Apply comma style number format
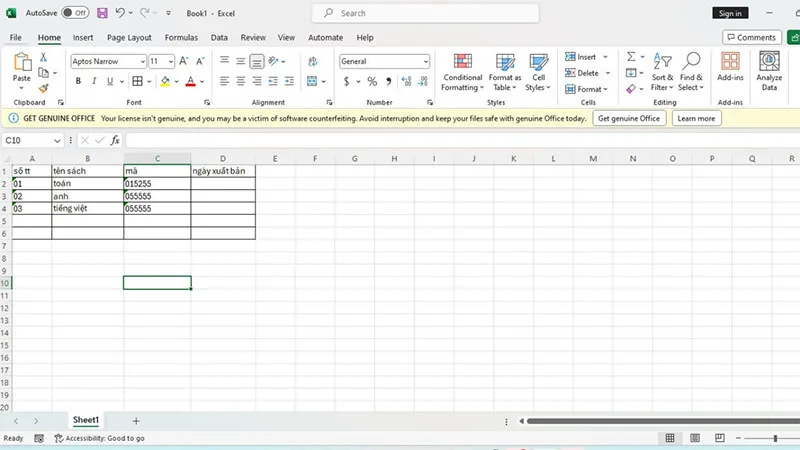800x450 pixels. tap(389, 81)
